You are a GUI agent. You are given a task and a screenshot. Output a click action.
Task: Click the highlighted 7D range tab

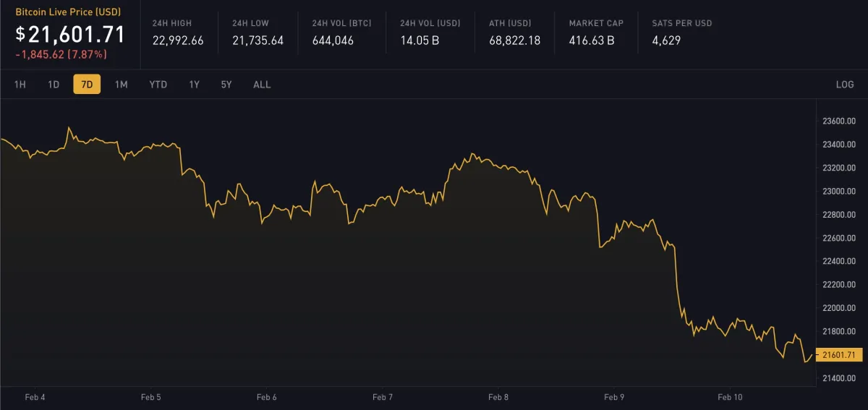pos(87,85)
